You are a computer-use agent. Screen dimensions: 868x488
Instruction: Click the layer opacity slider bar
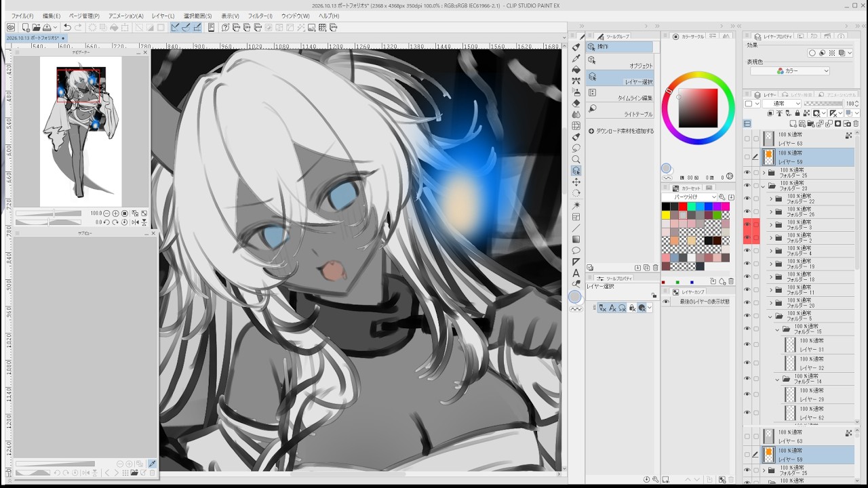(x=823, y=104)
